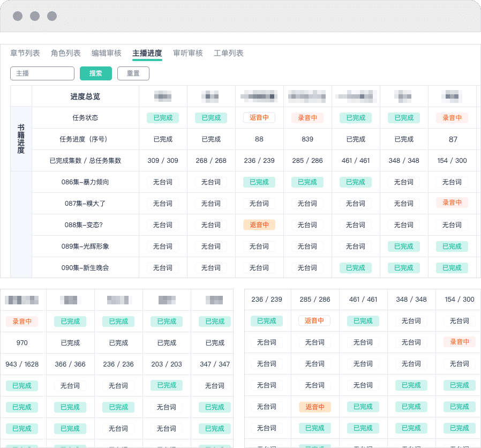This screenshot has height=448, width=481.
Task: Select the episode label 090集-新生晚会
Action: 85,267
